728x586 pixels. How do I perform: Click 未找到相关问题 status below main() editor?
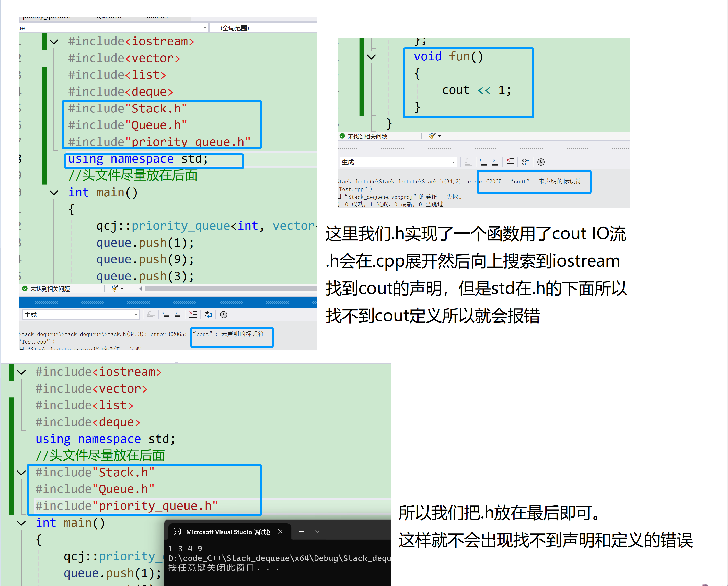pyautogui.click(x=50, y=289)
